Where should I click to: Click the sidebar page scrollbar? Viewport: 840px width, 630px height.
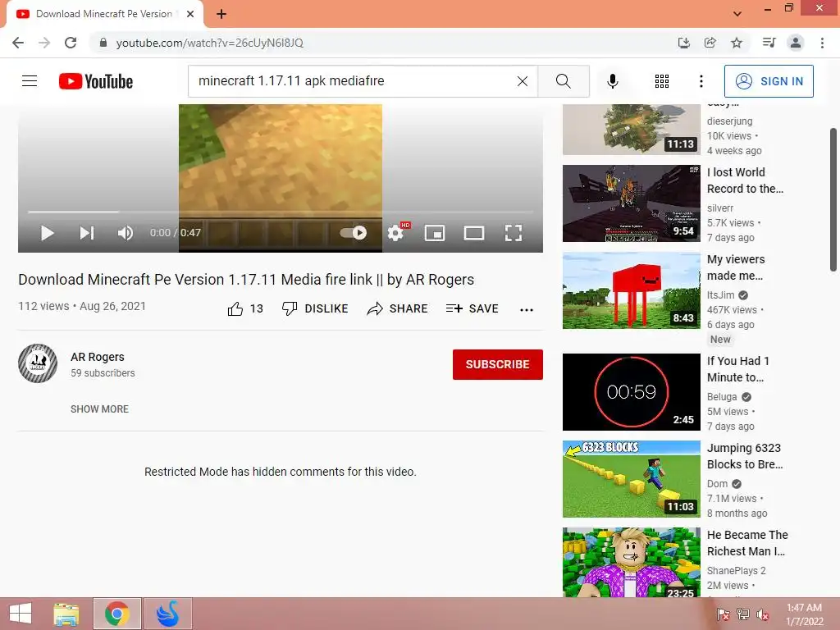pos(833,199)
